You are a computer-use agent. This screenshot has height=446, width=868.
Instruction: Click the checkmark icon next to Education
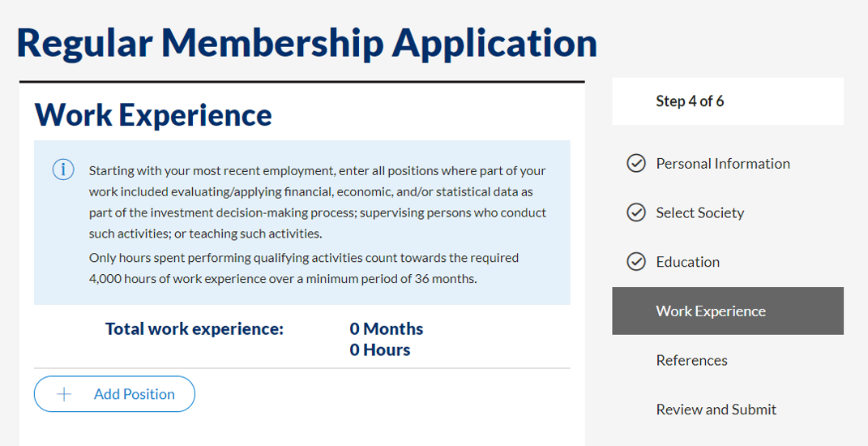tap(636, 261)
